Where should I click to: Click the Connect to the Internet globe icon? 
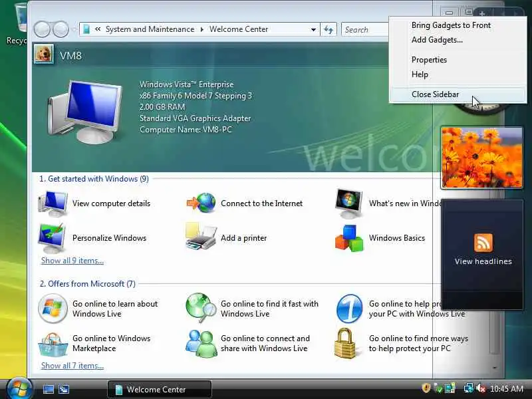[x=201, y=203]
